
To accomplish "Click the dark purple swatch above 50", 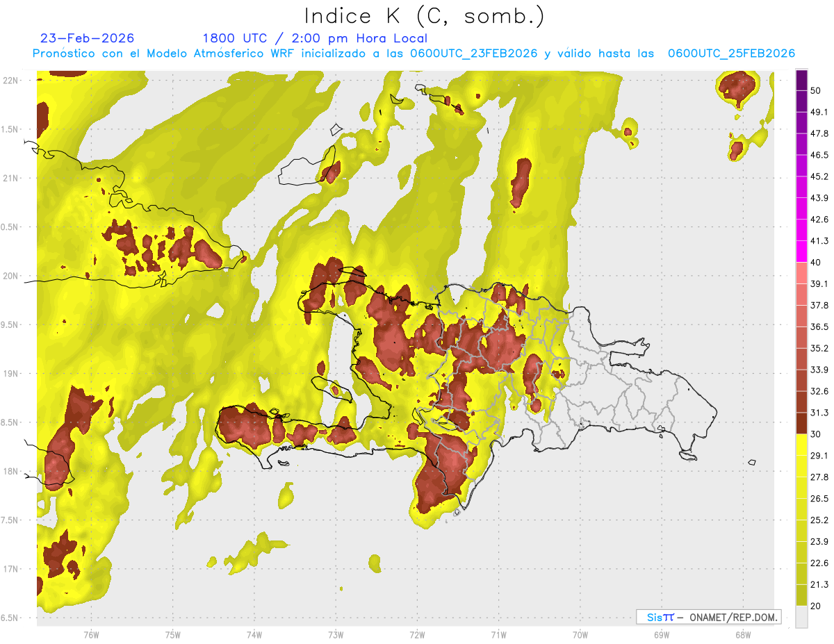I will pos(801,81).
